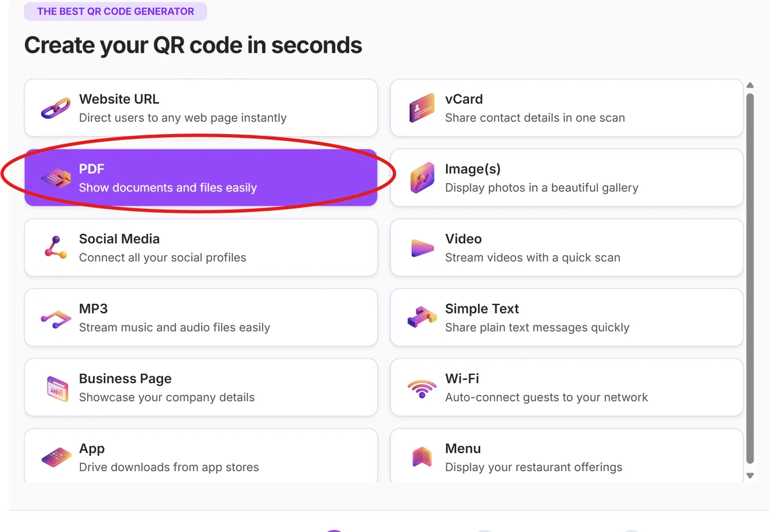Click the PDF document icon inside the highlighted card
Viewport: 769px width, 532px height.
56,178
